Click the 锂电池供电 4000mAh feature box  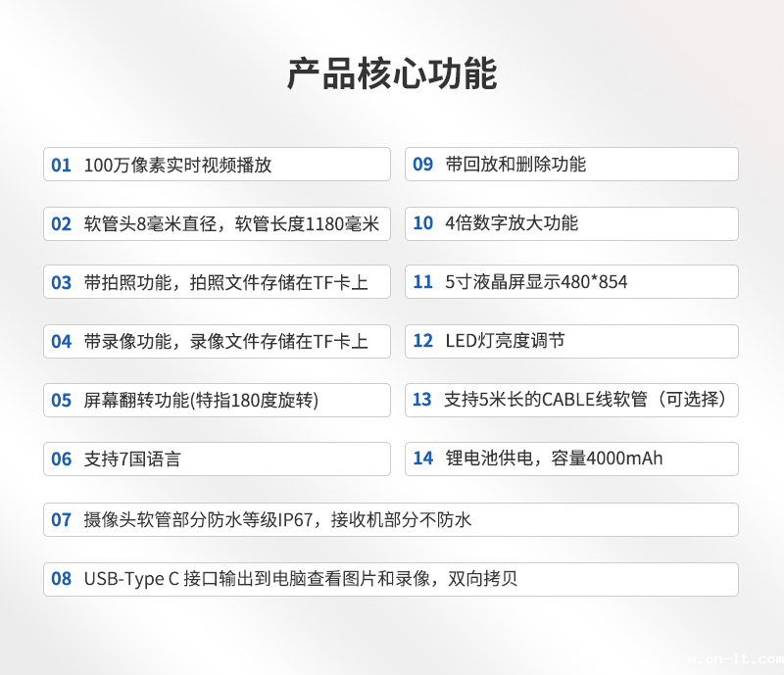pos(571,458)
